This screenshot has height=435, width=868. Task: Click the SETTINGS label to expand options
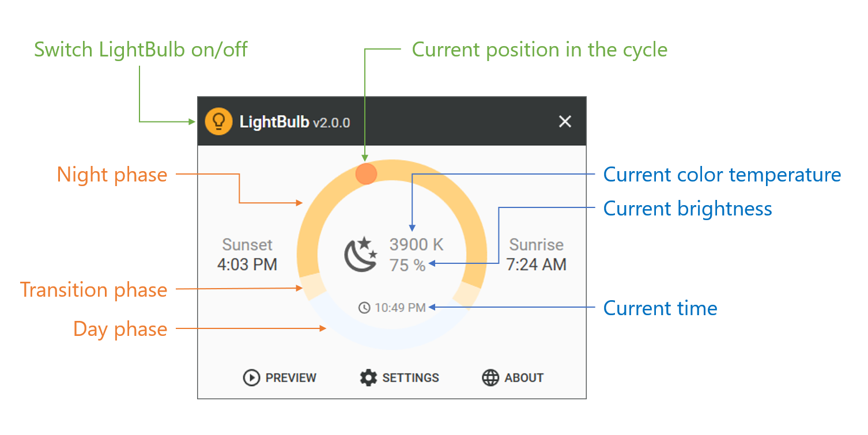coord(410,377)
